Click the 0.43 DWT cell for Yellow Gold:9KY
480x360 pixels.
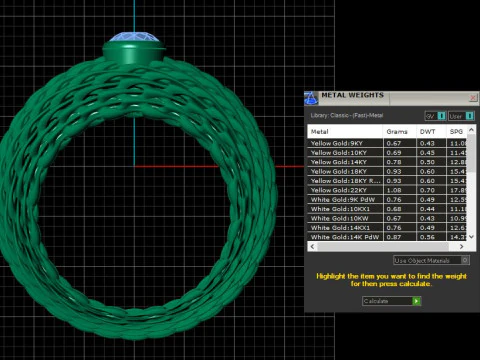[x=431, y=143]
